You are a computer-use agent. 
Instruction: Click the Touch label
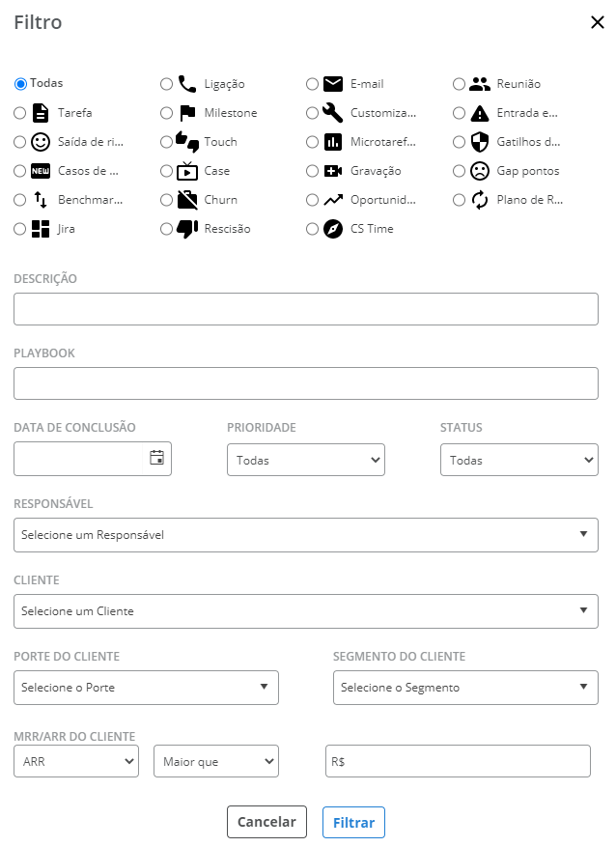[x=220, y=142]
